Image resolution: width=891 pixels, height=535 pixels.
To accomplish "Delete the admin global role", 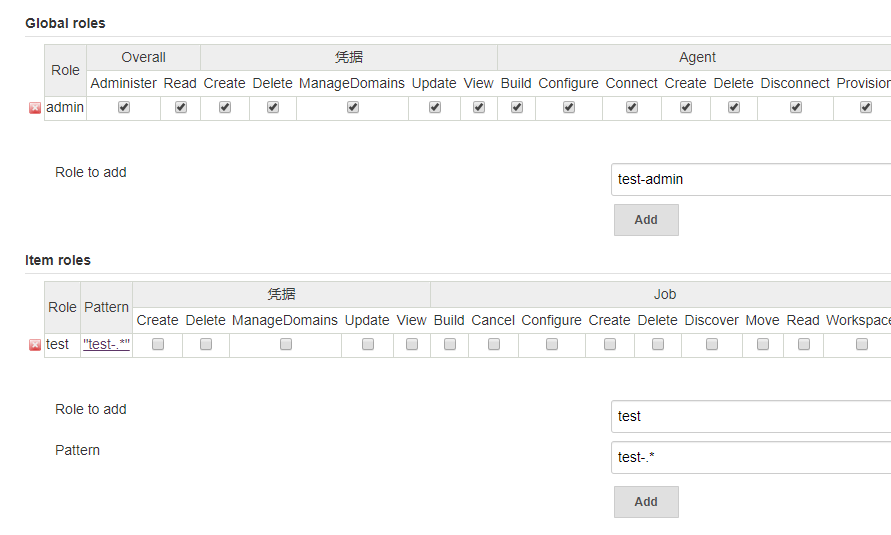I will pyautogui.click(x=35, y=108).
